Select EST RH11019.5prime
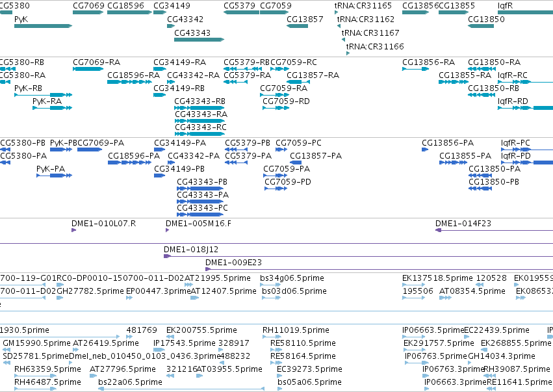The width and height of the screenshot is (553, 392). click(272, 337)
